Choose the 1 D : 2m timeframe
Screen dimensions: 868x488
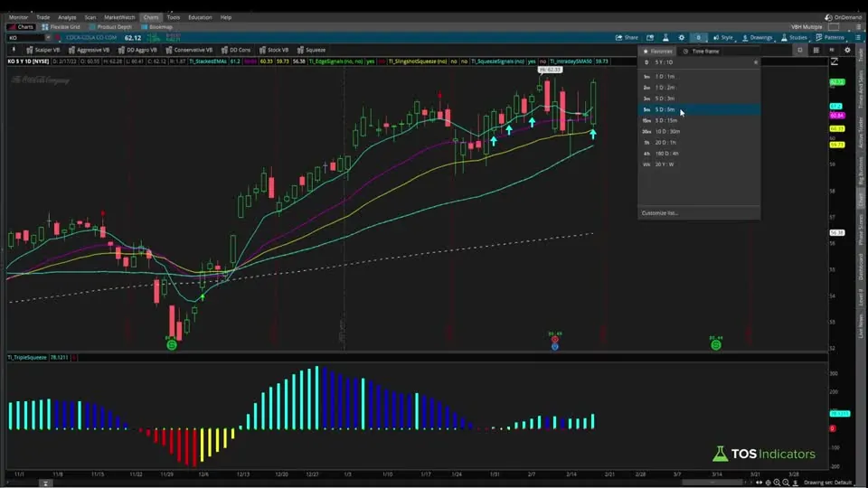pos(699,88)
